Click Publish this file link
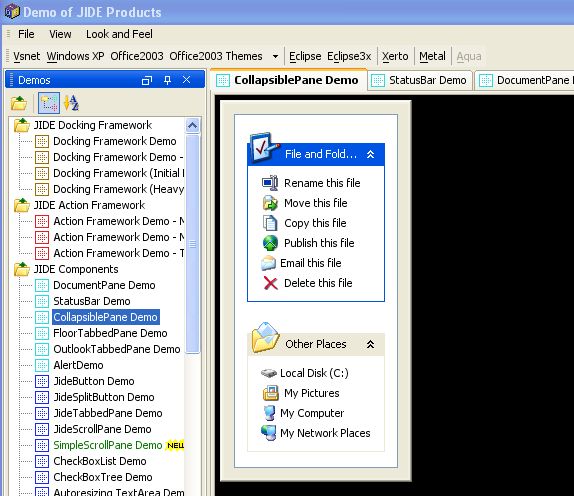Viewport: 574px width, 496px height. [x=319, y=243]
